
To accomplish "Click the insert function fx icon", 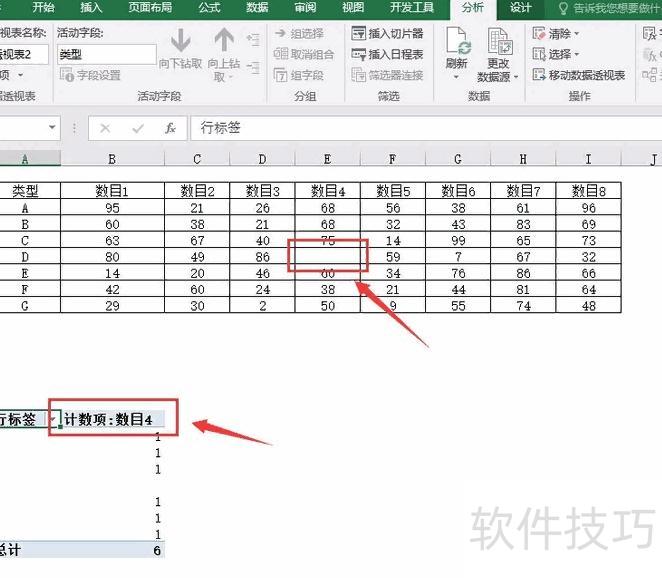I will click(170, 128).
